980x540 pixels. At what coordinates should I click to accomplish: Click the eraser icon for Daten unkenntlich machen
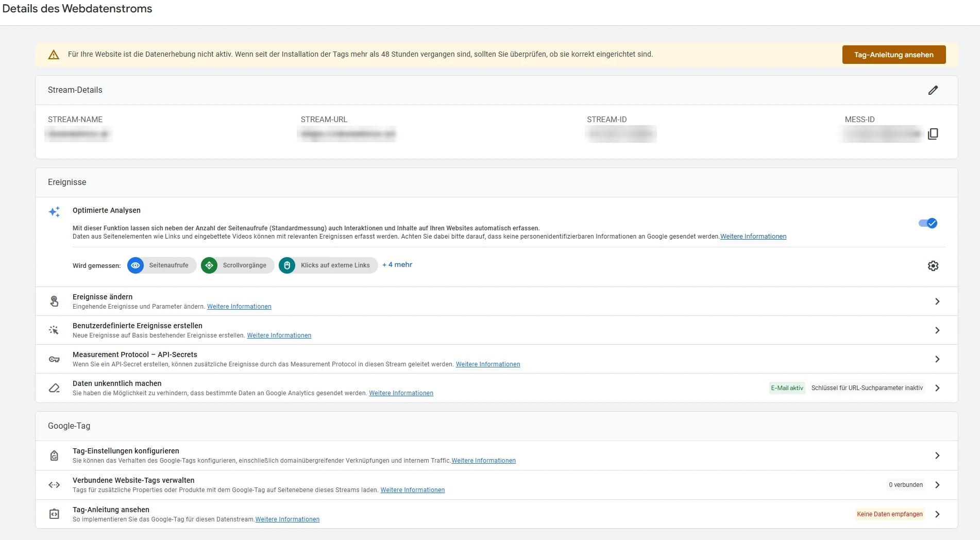[54, 388]
